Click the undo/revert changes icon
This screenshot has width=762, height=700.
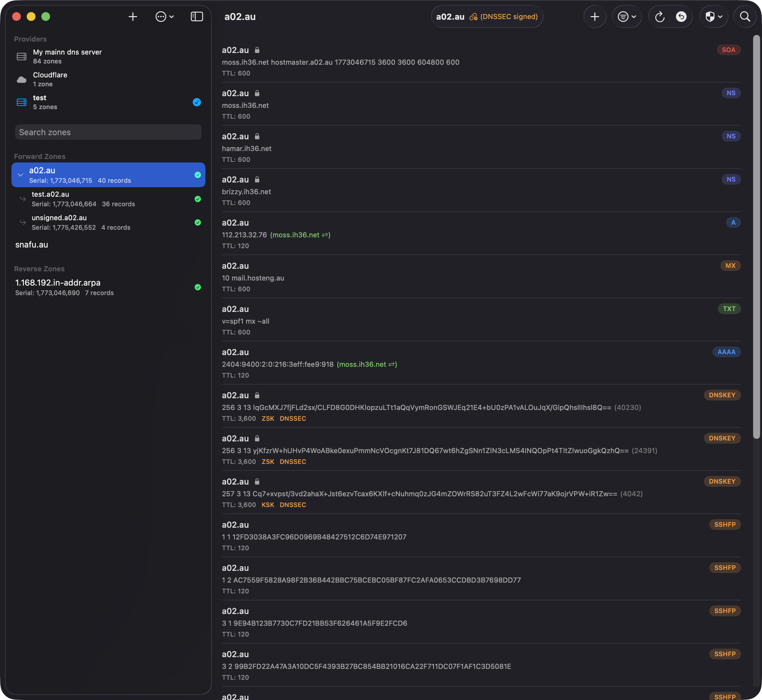click(x=681, y=17)
